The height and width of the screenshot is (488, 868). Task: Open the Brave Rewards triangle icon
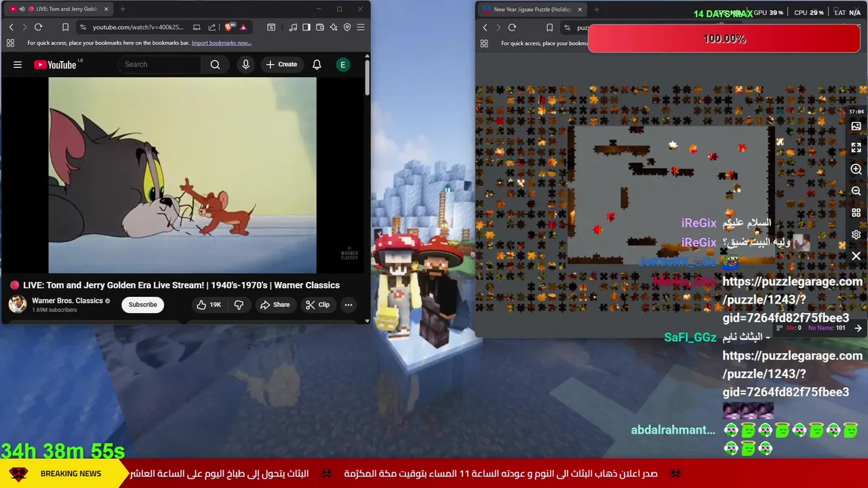[x=243, y=27]
